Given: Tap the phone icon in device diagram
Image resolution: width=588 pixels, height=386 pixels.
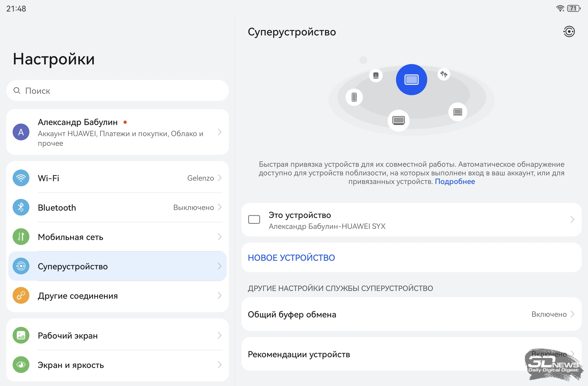Looking at the screenshot, I should pyautogui.click(x=354, y=97).
